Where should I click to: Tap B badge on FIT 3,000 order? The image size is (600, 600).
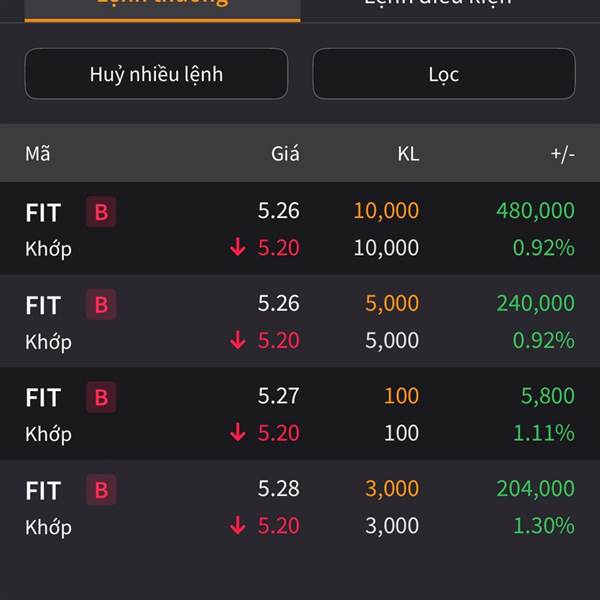coord(101,490)
